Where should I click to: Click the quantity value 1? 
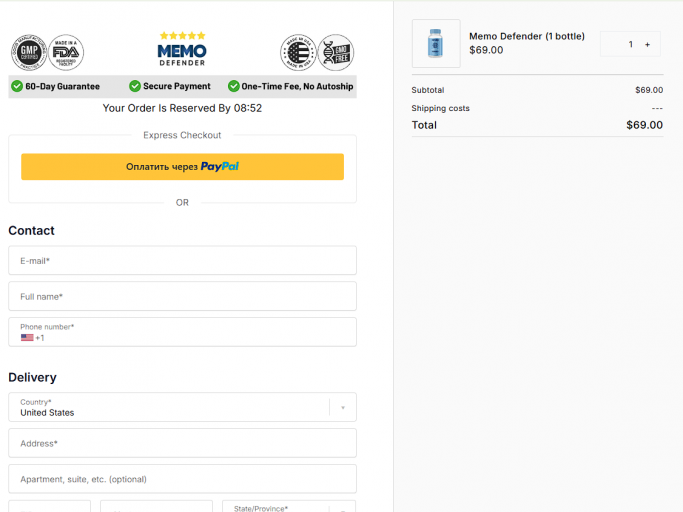click(x=631, y=44)
